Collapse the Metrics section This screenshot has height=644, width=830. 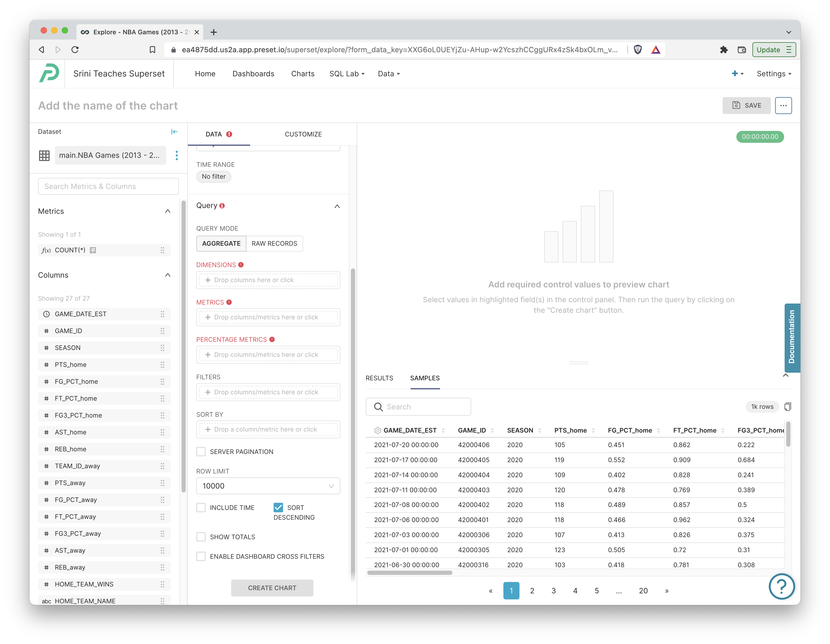tap(168, 211)
